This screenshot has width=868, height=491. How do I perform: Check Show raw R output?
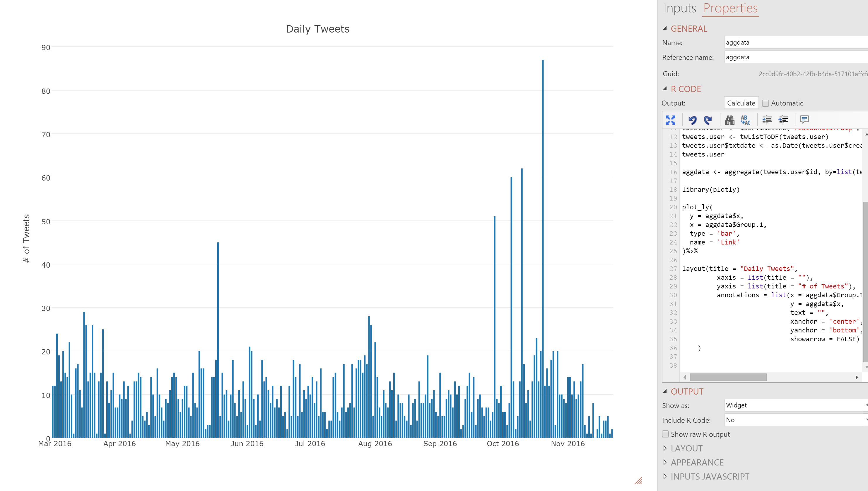pyautogui.click(x=665, y=434)
